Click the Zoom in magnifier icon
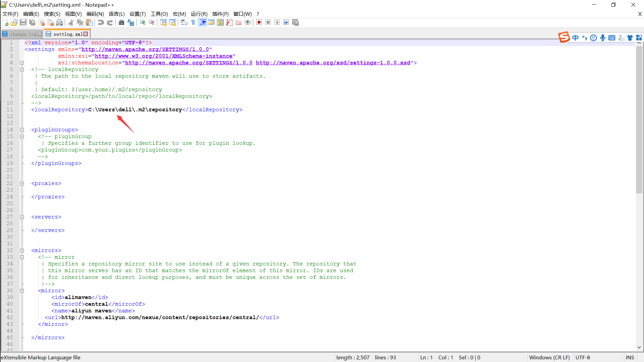 [x=143, y=22]
